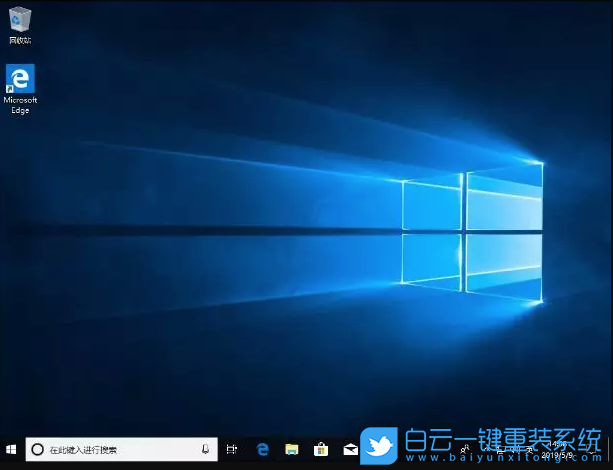
Task: Select the Microsoft Edge desktop shortcut
Action: 20,89
